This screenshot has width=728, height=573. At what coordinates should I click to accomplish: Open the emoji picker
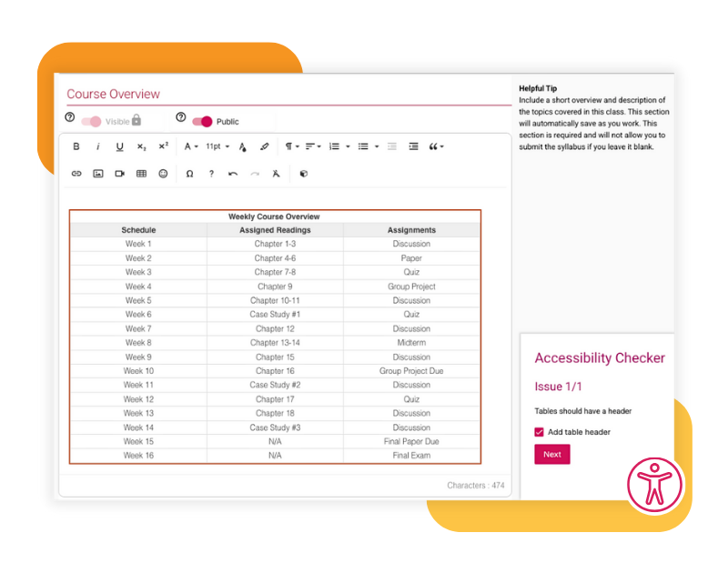tap(163, 174)
